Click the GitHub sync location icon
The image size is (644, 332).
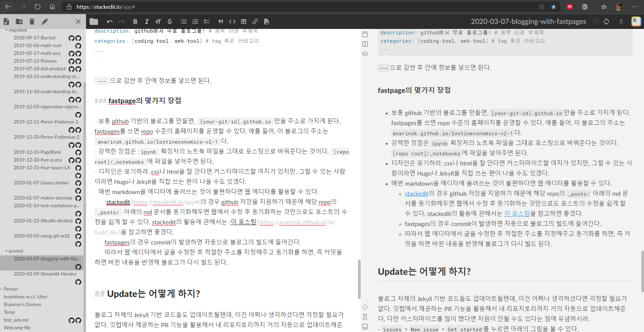point(596,22)
